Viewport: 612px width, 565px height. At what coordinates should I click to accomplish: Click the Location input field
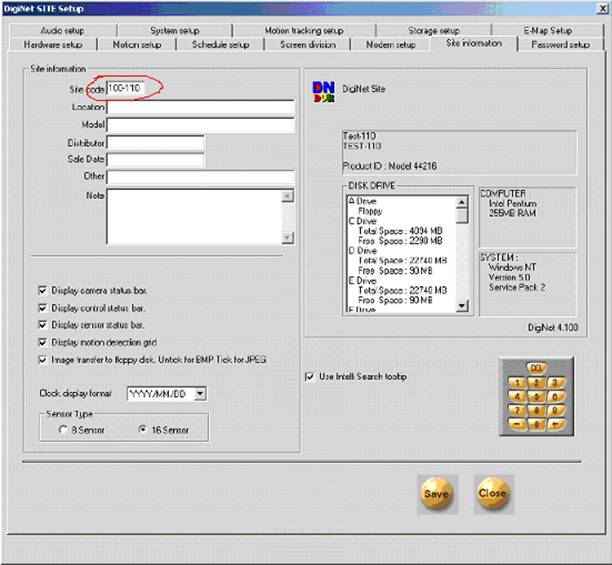pos(201,107)
